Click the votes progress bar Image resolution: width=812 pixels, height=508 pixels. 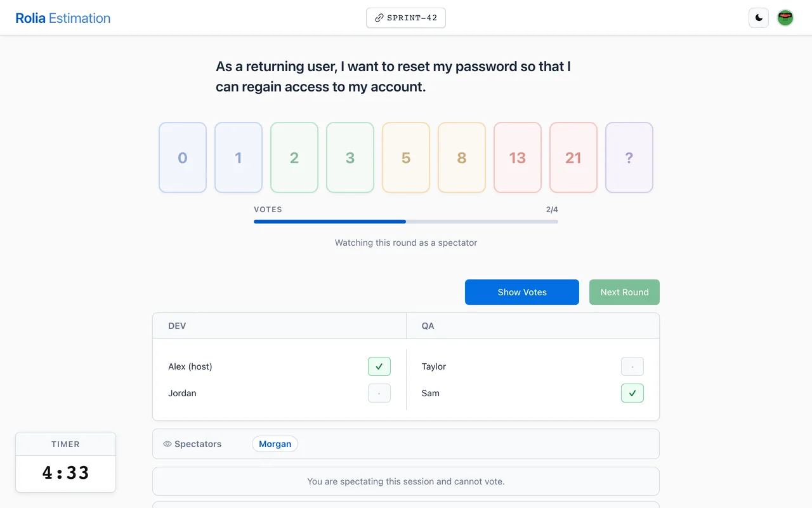(x=406, y=222)
